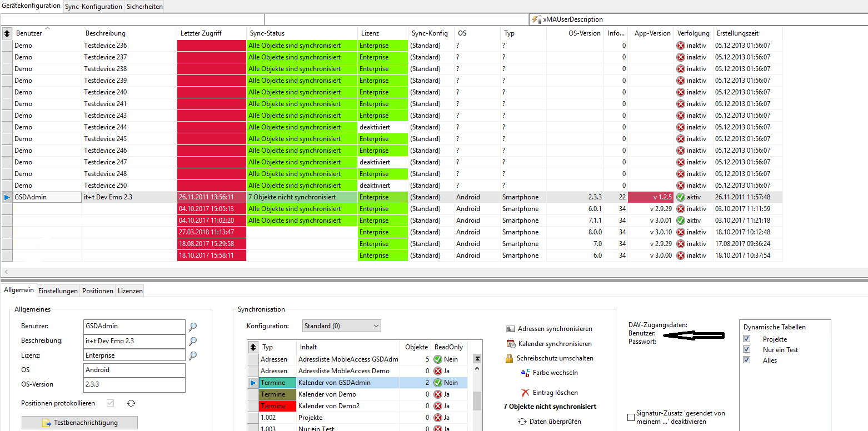The width and height of the screenshot is (868, 431).
Task: Click Eintrag löschen
Action: point(549,393)
